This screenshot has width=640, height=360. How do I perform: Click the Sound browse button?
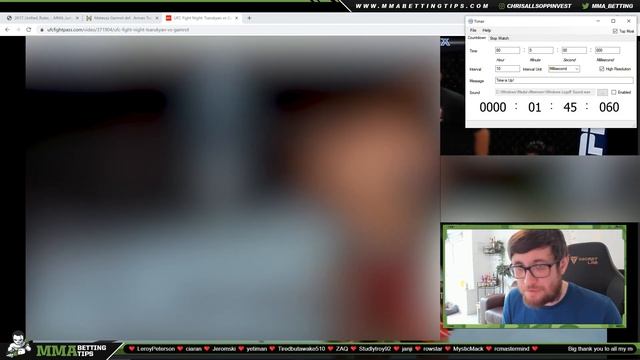click(602, 93)
